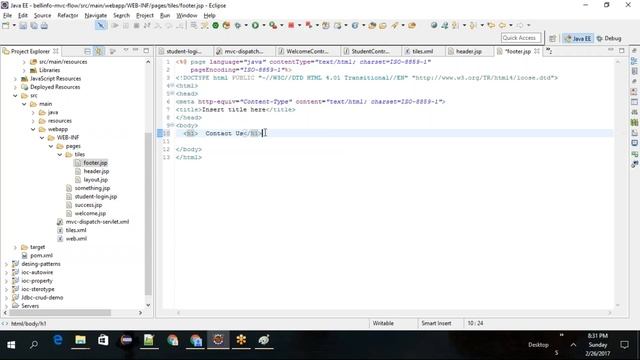The image size is (640, 360).
Task: Open File Explorer from the taskbar
Action: click(80, 340)
